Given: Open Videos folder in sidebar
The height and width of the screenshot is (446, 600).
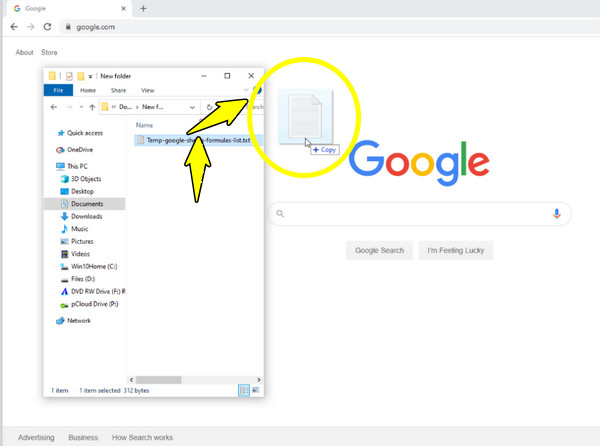Looking at the screenshot, I should [80, 254].
